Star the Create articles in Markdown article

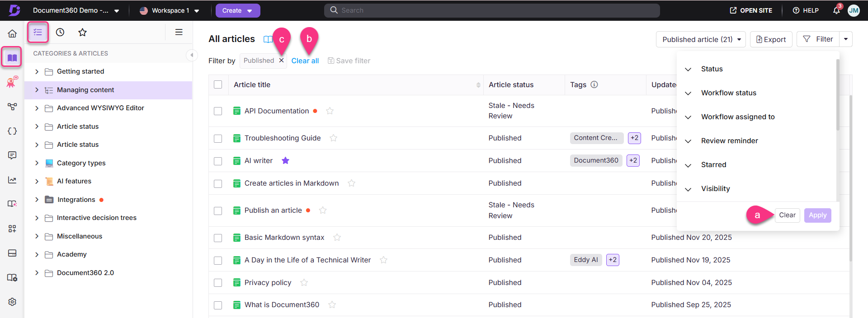[x=352, y=183]
